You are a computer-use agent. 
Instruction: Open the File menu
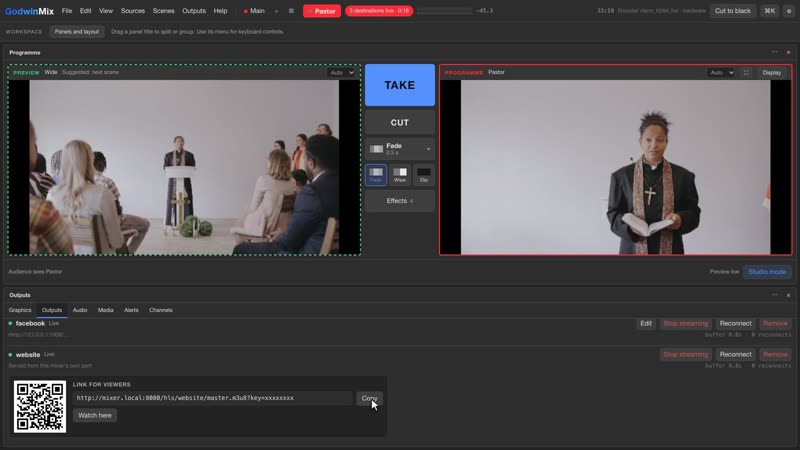[x=67, y=11]
